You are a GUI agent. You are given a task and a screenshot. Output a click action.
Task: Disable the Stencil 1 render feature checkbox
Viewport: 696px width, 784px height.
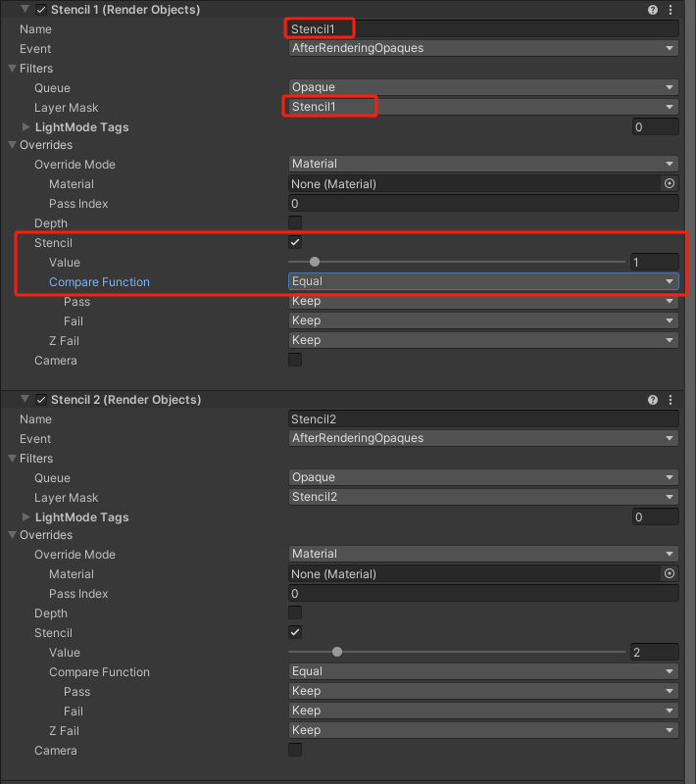41,10
